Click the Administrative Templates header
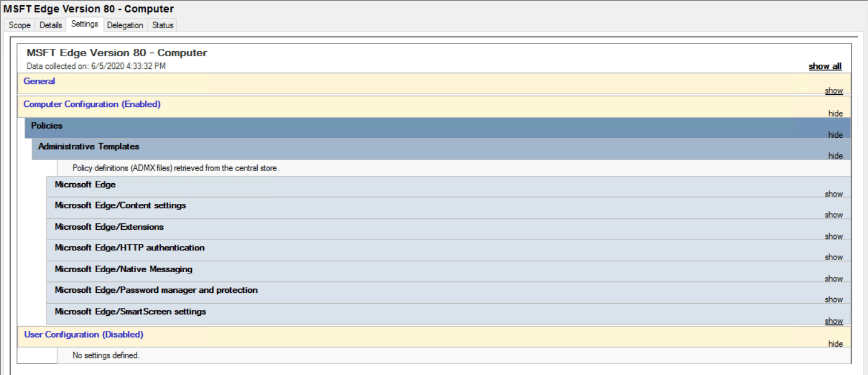The image size is (868, 375). tap(441, 149)
